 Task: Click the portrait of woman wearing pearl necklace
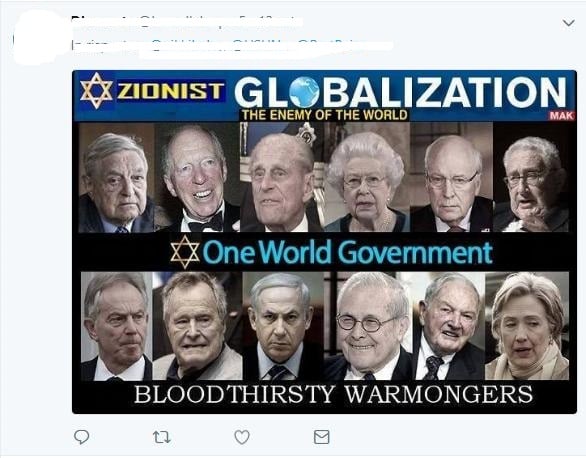367,177
